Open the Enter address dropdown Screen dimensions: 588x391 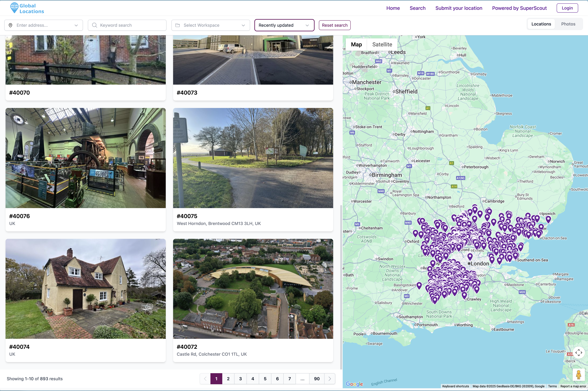(x=76, y=25)
